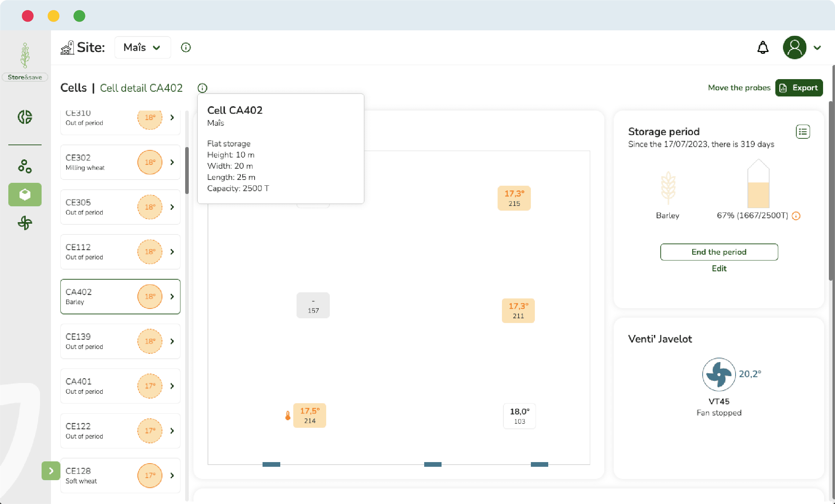Open CA402 Barley chevron

[172, 297]
